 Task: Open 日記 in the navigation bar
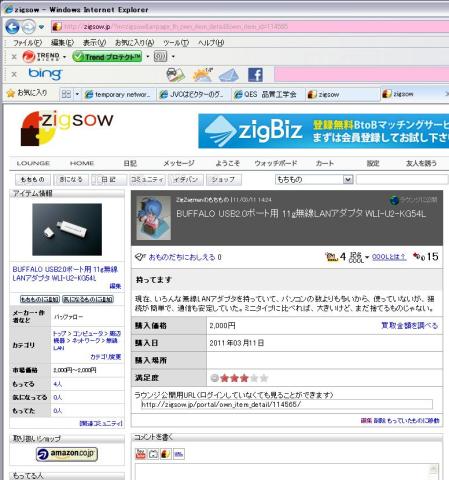coord(130,163)
